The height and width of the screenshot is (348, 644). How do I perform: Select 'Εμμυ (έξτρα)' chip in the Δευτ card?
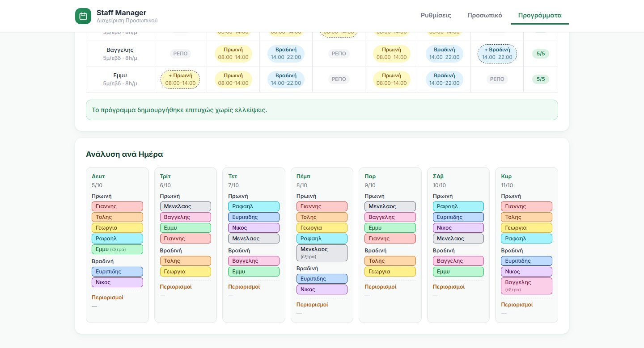[117, 249]
